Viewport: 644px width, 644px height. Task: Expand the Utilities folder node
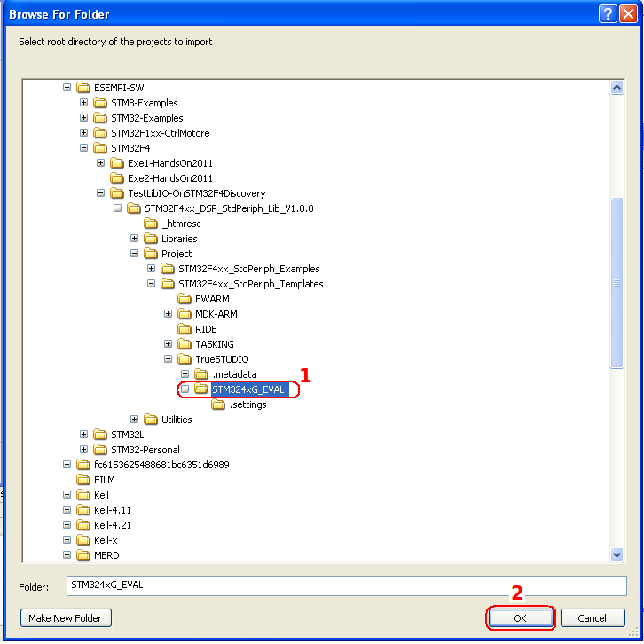(134, 420)
